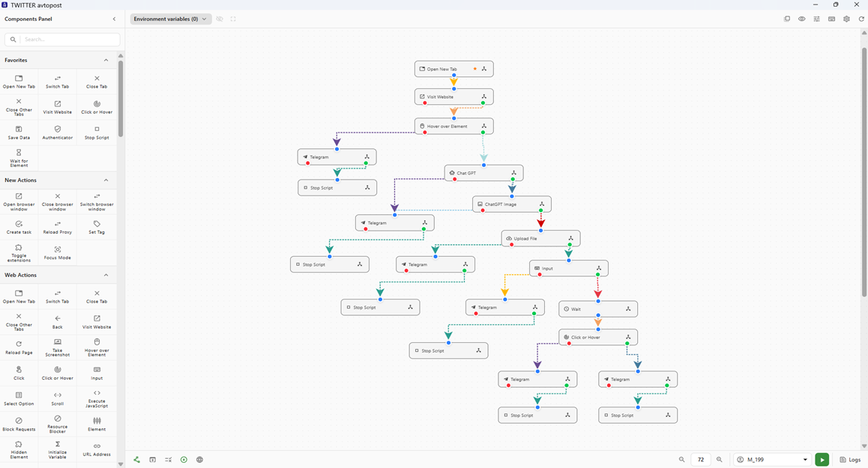This screenshot has height=468, width=868.
Task: Select the Visit Website node on canvas
Action: pos(454,97)
